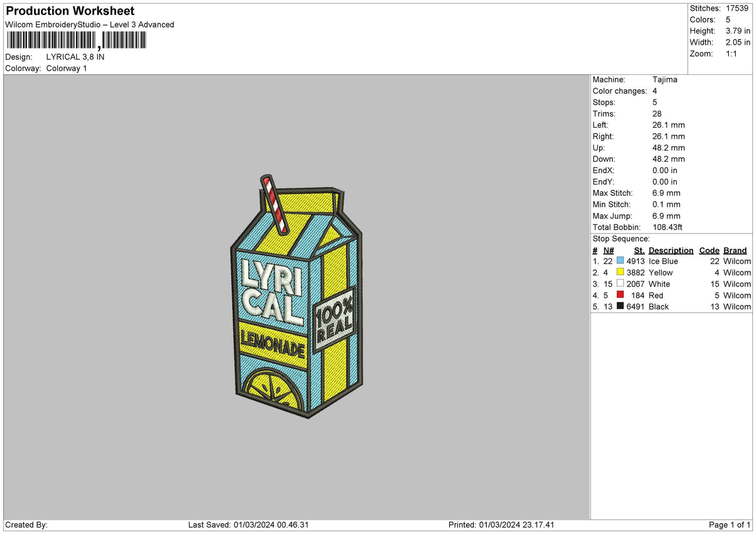This screenshot has width=756, height=534.
Task: Click 'Wilcom EmbroideryStudio – Level 3 Advanced' text
Action: pos(89,25)
